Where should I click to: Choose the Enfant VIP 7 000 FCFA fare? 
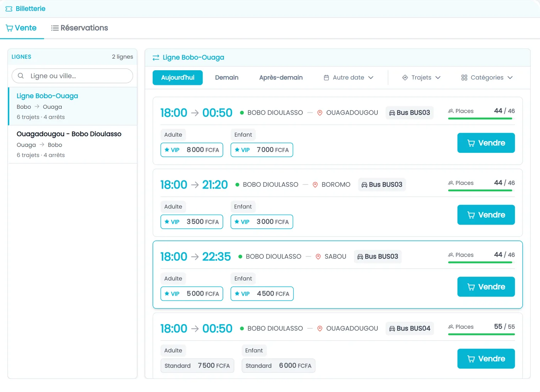tap(262, 150)
